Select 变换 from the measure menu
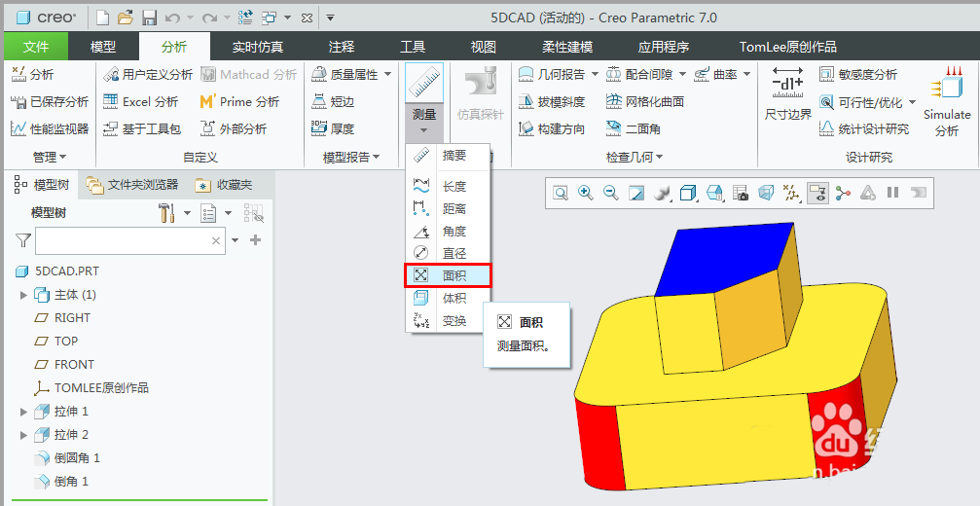The image size is (980, 506). point(447,320)
